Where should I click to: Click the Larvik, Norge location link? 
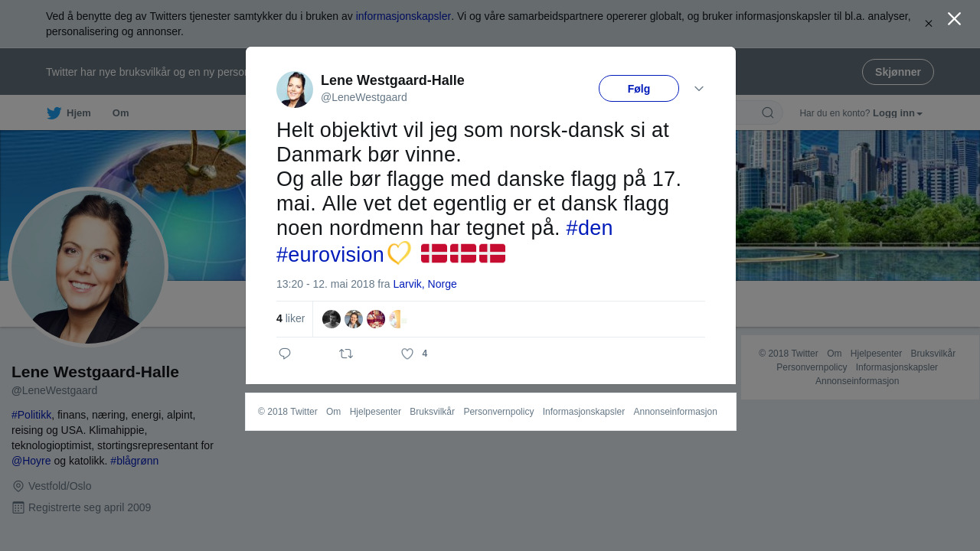425,284
